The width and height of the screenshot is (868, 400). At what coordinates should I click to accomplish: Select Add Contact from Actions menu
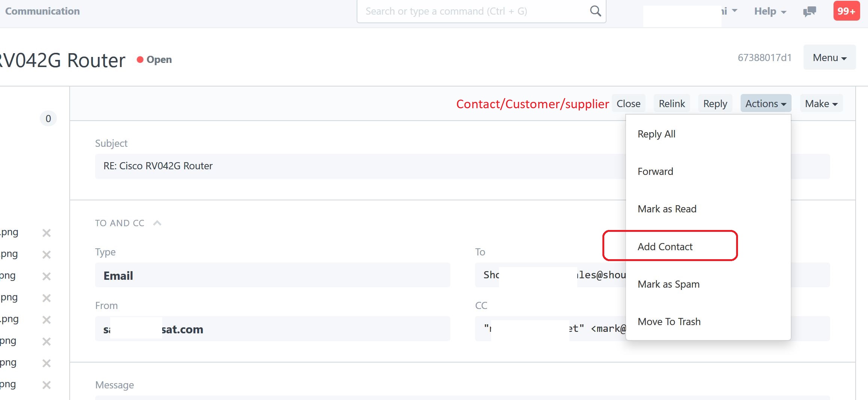665,246
